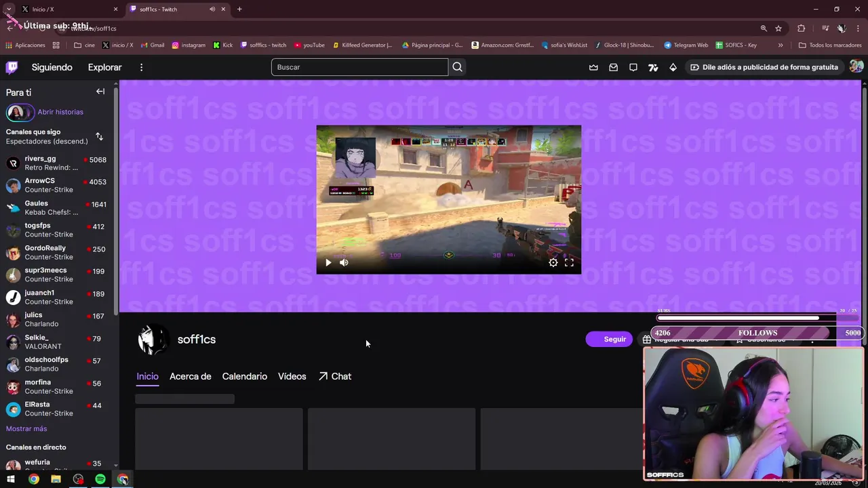Open the user profile avatar menu
This screenshot has height=488, width=868.
click(x=856, y=66)
